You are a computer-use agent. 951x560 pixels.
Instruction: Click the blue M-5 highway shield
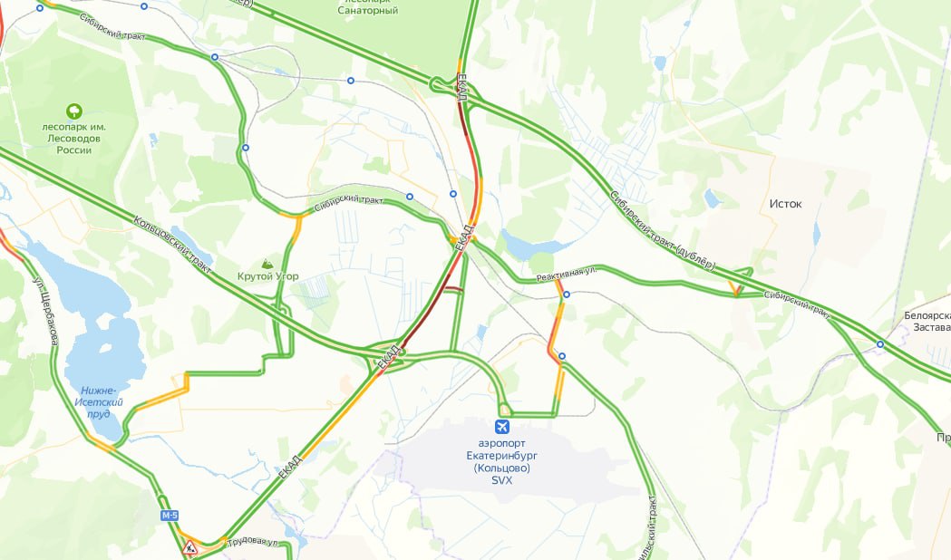(170, 516)
